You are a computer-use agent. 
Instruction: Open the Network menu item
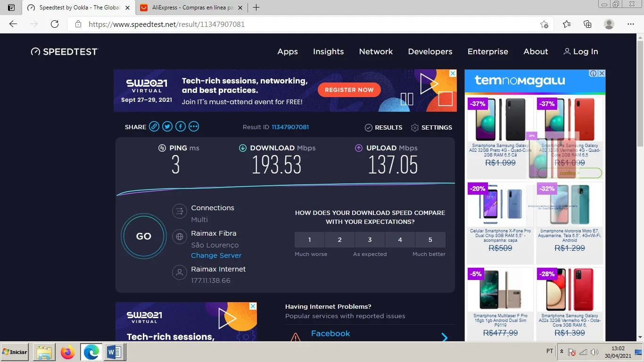[x=376, y=52]
